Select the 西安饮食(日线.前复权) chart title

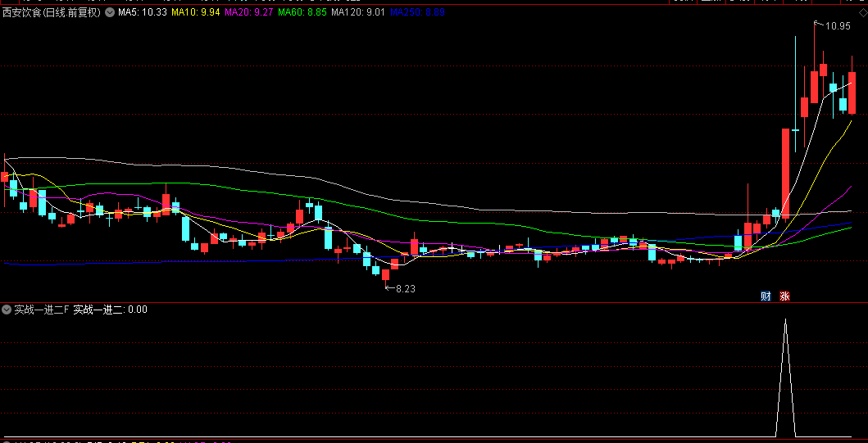coord(52,12)
